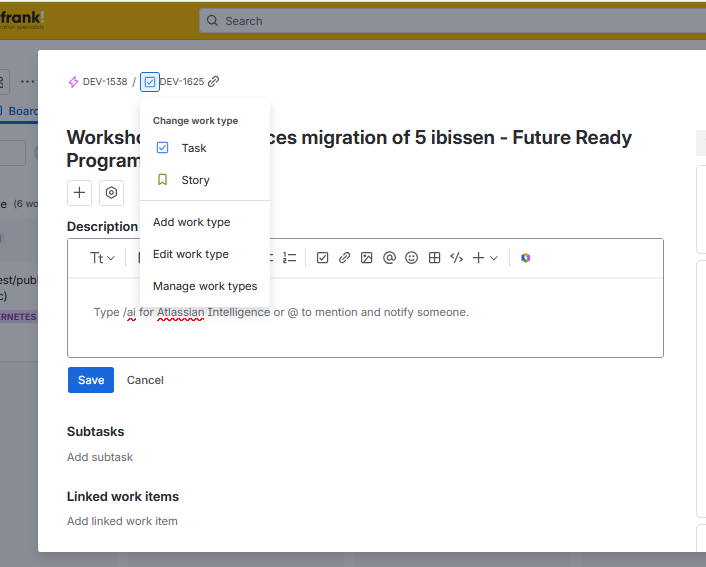The image size is (706, 567).
Task: Insert an image via editor toolbar
Action: point(367,258)
